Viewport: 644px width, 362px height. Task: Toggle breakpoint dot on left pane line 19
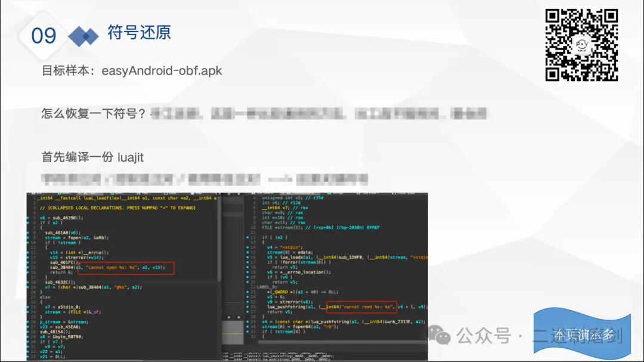[x=30, y=287]
